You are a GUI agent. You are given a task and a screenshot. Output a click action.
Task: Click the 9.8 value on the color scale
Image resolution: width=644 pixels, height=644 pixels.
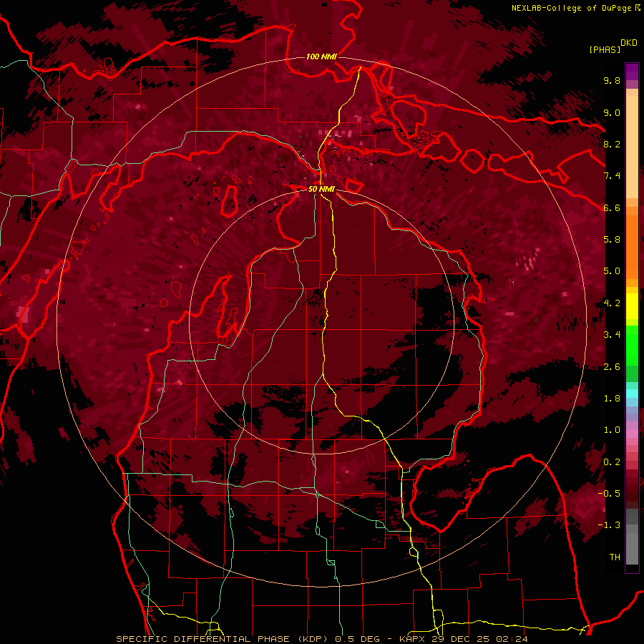612,80
